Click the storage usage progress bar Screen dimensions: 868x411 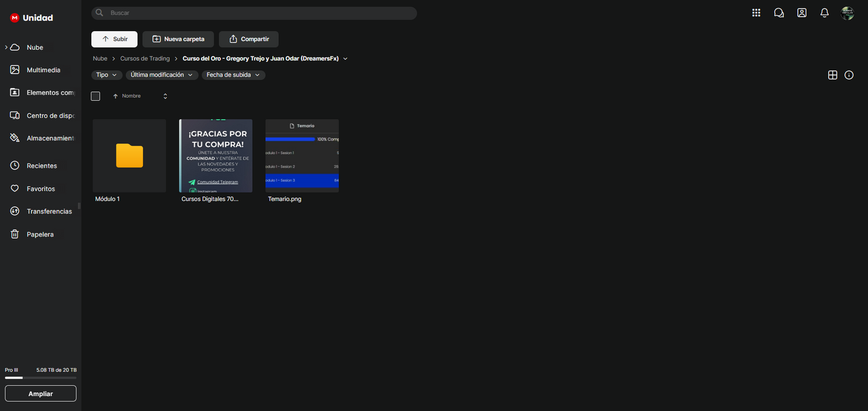pyautogui.click(x=40, y=378)
